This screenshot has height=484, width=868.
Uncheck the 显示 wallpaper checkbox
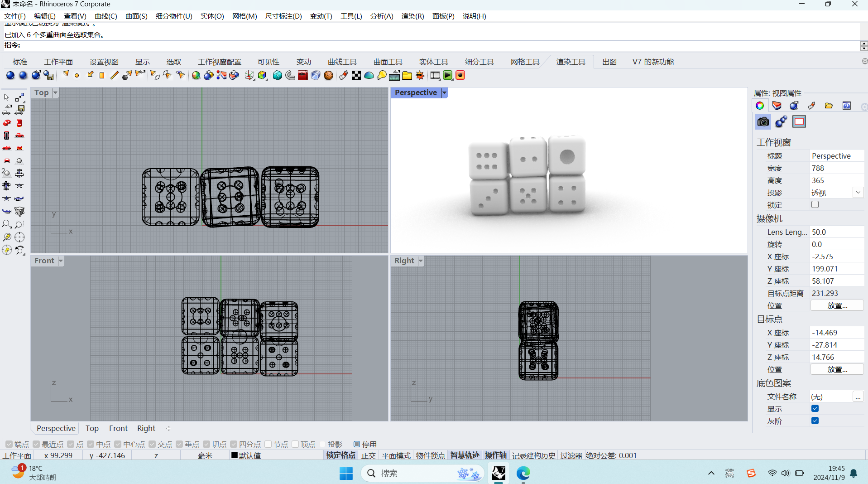[815, 408]
